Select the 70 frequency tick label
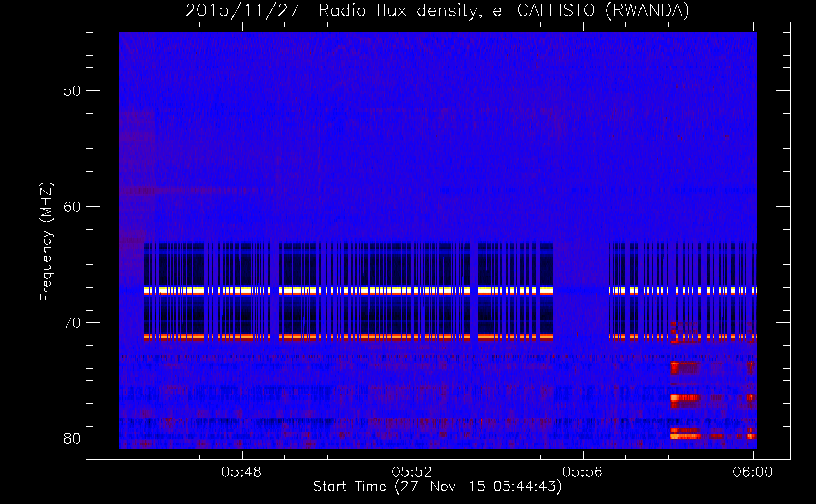The image size is (816, 504). click(x=72, y=323)
